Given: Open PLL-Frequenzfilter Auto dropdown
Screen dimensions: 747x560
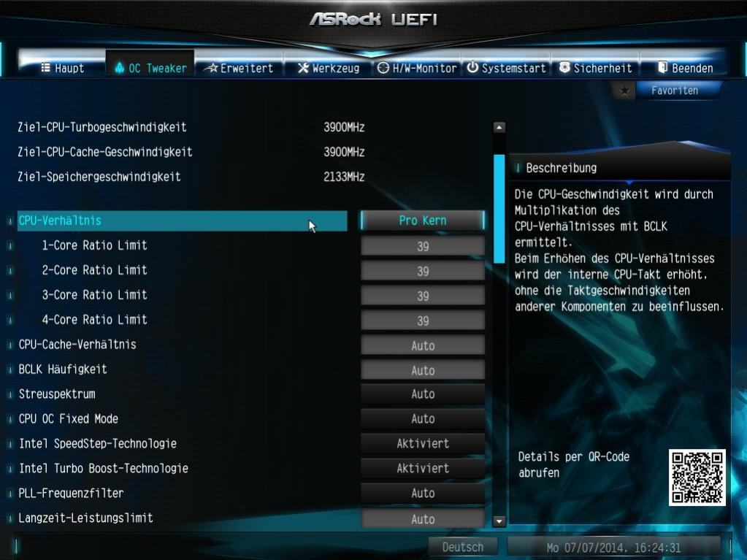Looking at the screenshot, I should point(423,493).
